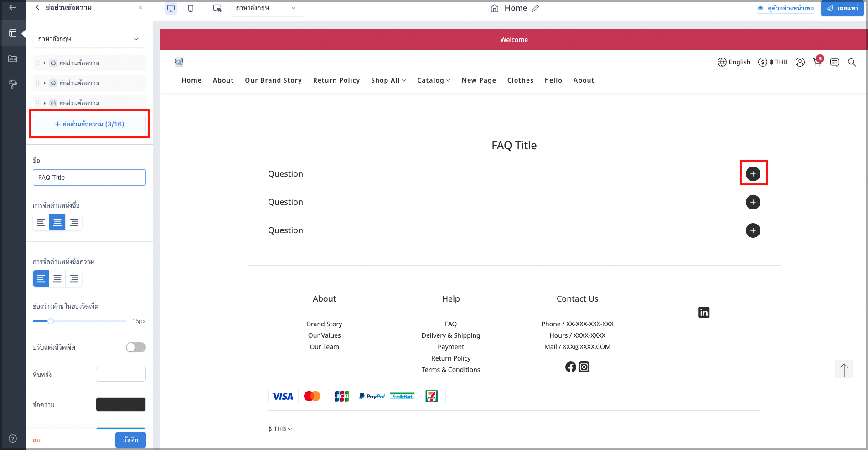This screenshot has height=450, width=868.
Task: Click the ลบ delete link
Action: pos(36,440)
